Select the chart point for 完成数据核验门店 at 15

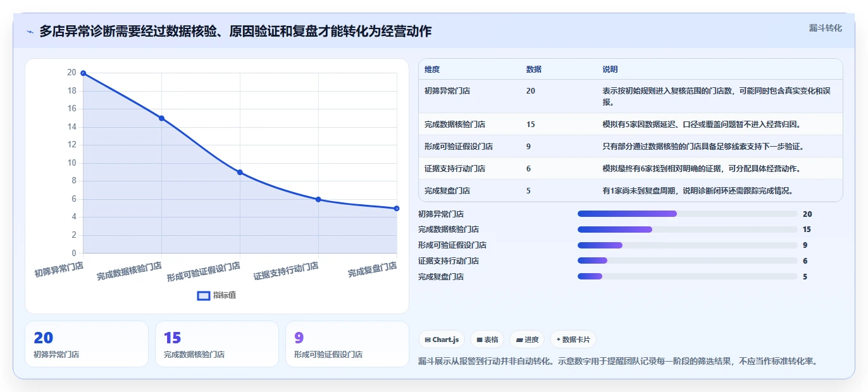tap(161, 118)
